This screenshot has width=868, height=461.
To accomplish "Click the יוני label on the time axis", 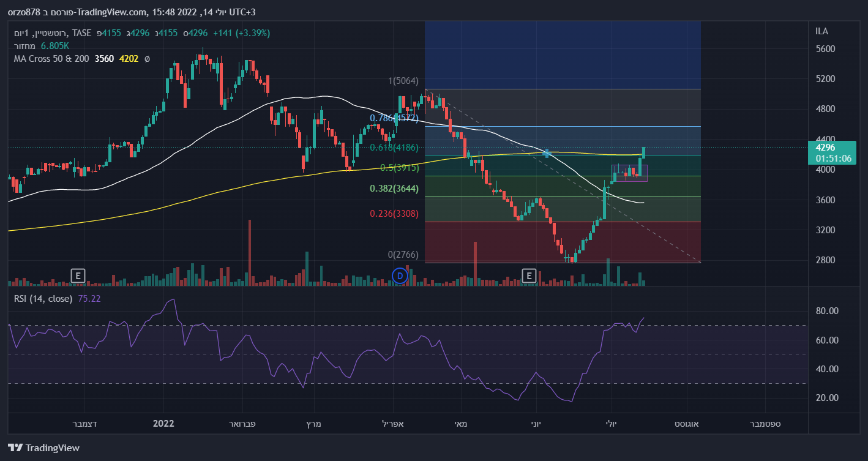I will (536, 424).
